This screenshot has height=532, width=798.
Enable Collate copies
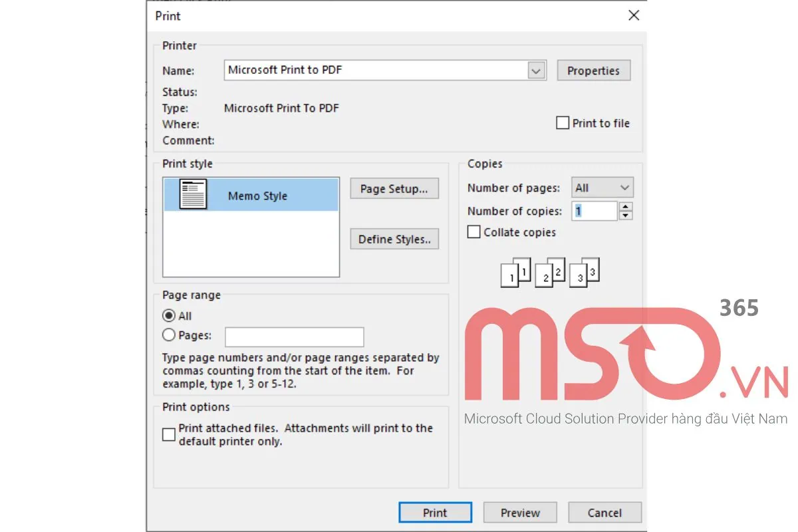(473, 231)
